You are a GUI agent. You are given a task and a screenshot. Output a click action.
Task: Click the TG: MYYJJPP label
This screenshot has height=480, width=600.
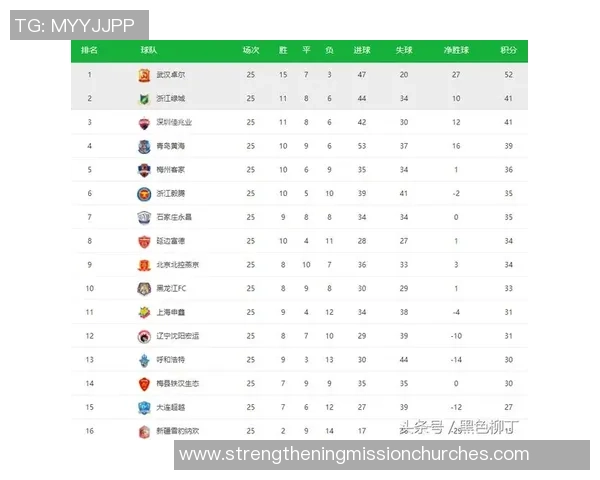click(x=76, y=26)
